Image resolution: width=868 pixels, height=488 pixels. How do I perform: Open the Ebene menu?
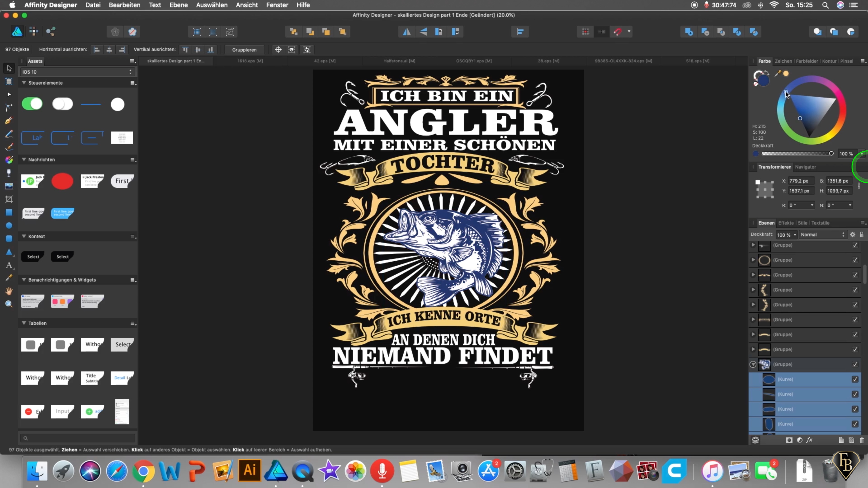point(178,5)
